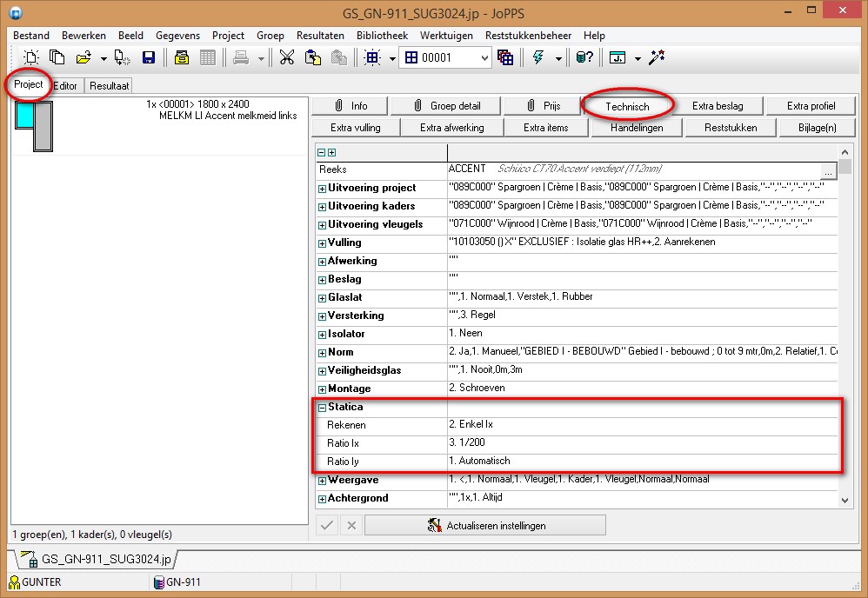Click the database question mark icon
Screen dimensions: 868x598
584,57
